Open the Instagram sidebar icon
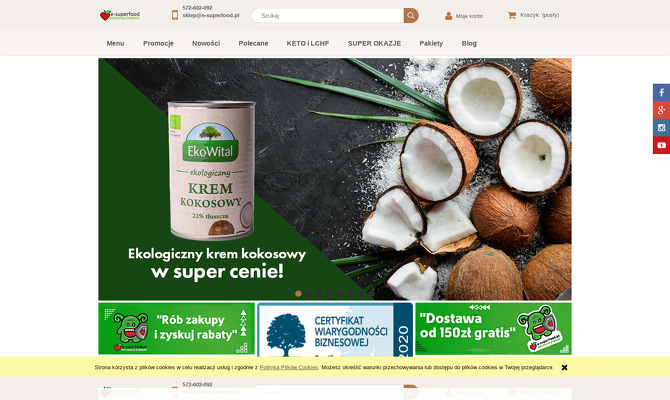Screen dimensions: 670x400 coord(661,128)
